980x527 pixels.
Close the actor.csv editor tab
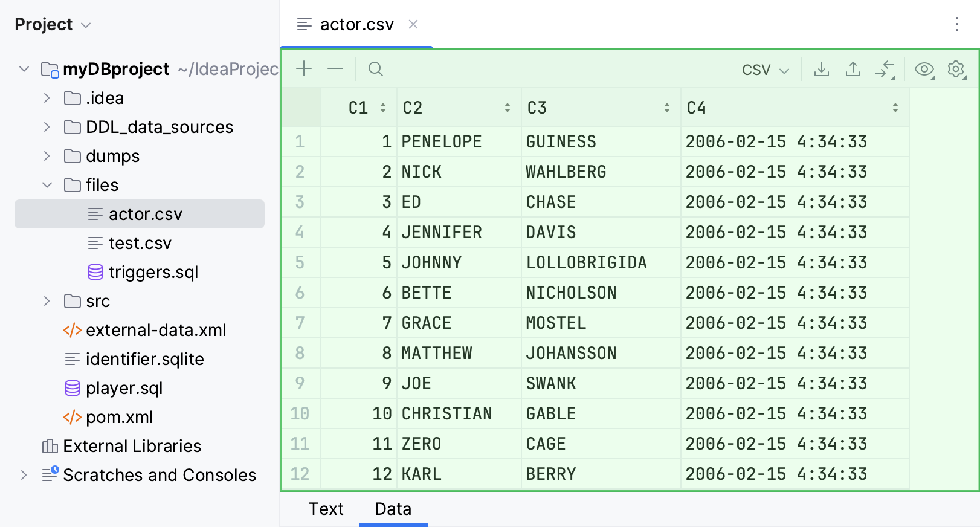tap(413, 24)
